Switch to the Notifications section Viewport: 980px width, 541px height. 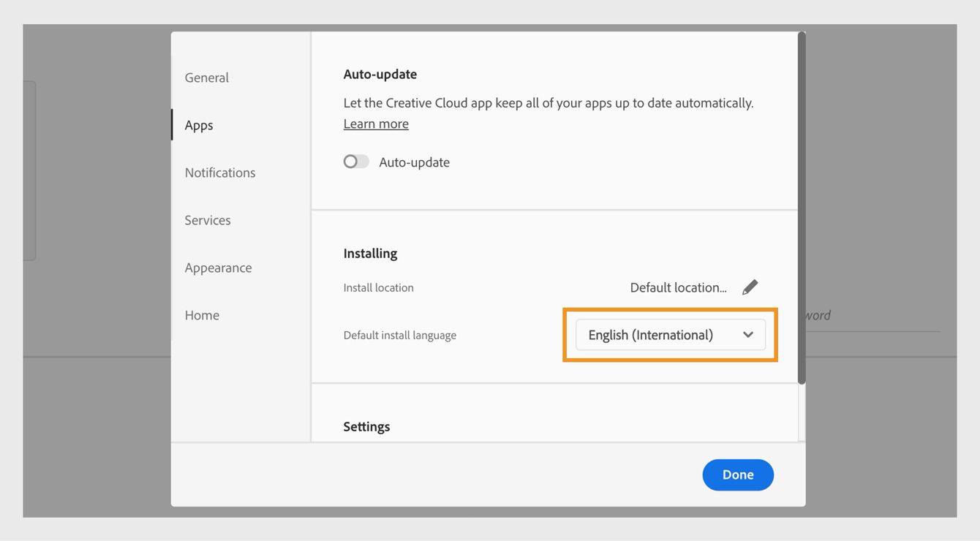(x=219, y=173)
